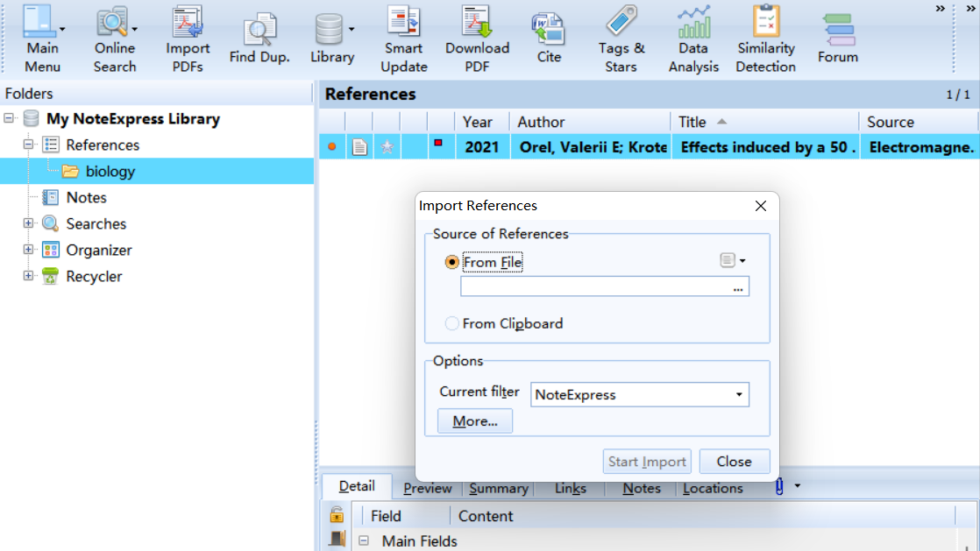Viewport: 980px width, 551px height.
Task: Select the Searches node
Action: 96,223
